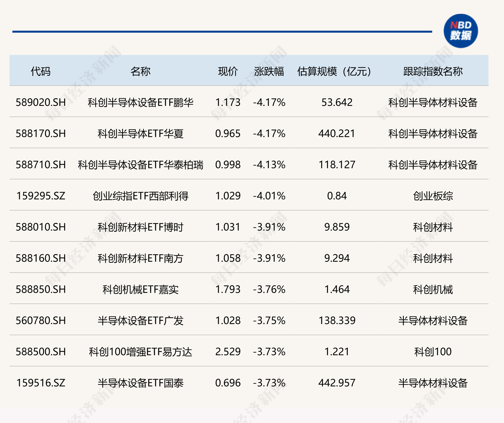Click the -3.76% change for 科创机械ETF嘉实
This screenshot has height=423, width=504.
269,289
